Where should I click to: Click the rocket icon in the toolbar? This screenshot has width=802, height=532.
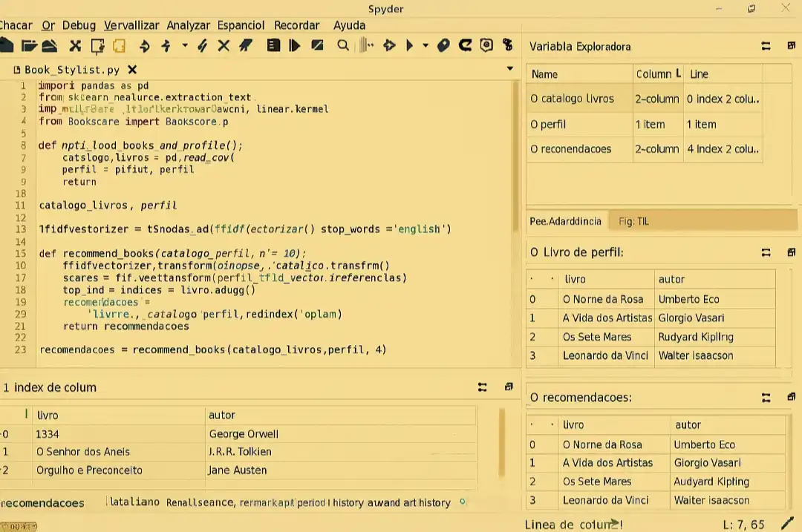[245, 46]
